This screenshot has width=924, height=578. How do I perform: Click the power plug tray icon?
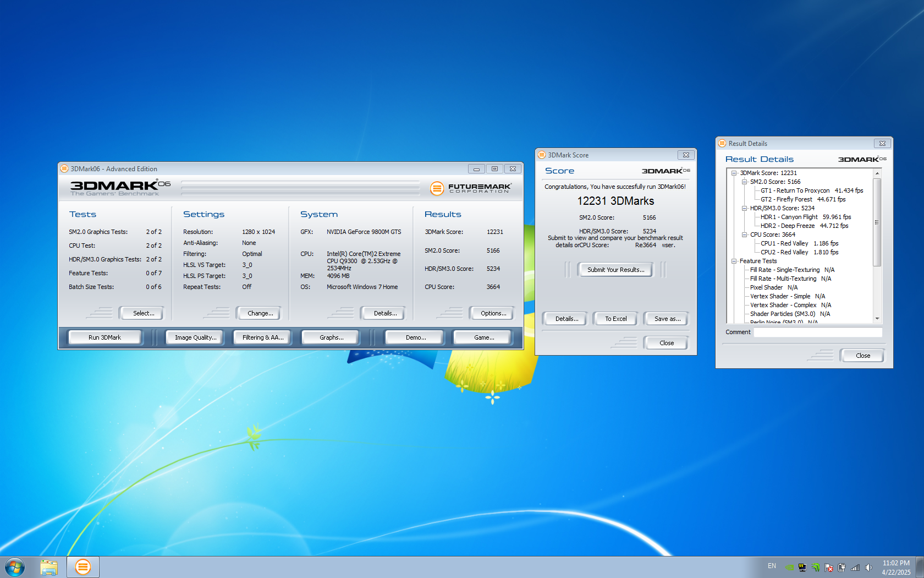tap(842, 568)
